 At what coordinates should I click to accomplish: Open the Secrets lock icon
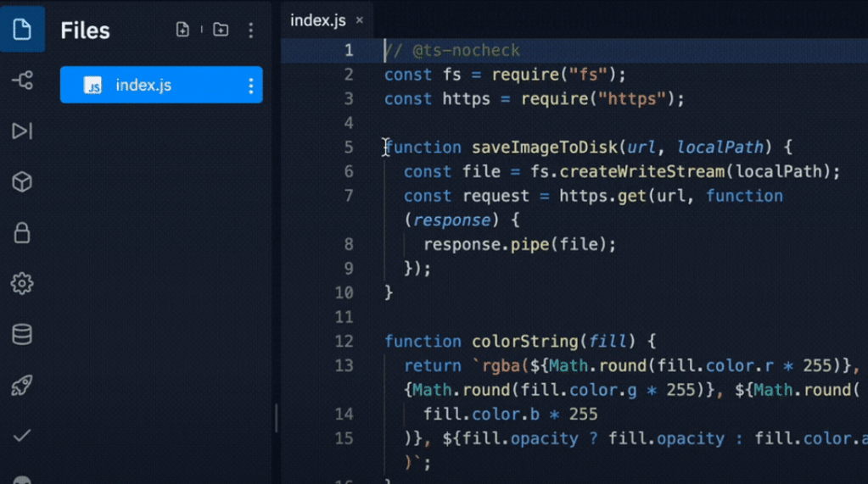point(22,232)
